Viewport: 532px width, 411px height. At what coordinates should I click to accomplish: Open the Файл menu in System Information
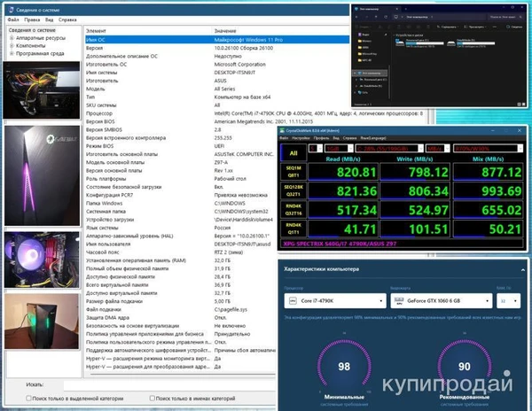point(14,19)
